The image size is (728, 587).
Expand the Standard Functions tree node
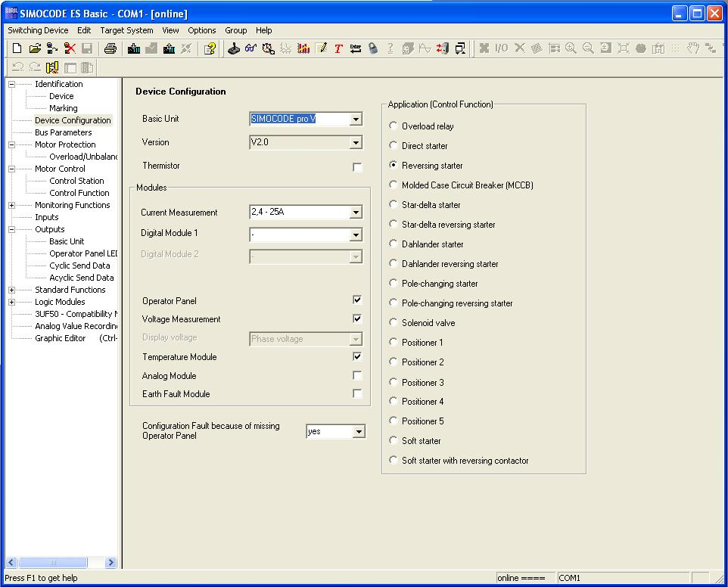click(11, 290)
